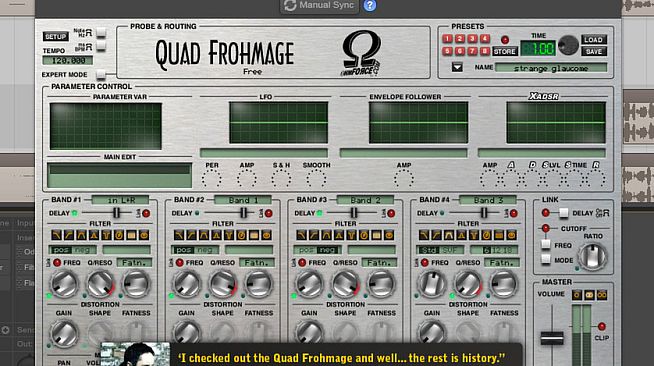Click the LOAD preset button
Viewport: 654px width, 366px height.
594,40
